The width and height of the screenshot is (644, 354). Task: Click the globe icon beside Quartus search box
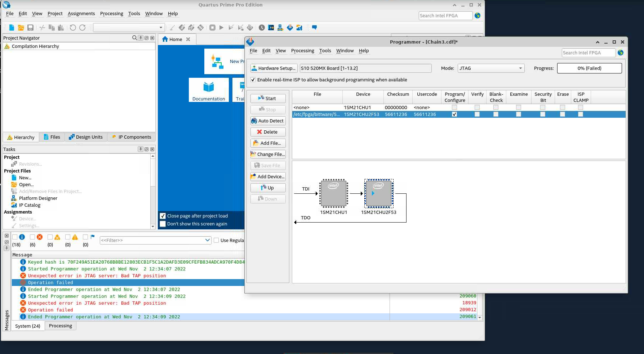[478, 15]
